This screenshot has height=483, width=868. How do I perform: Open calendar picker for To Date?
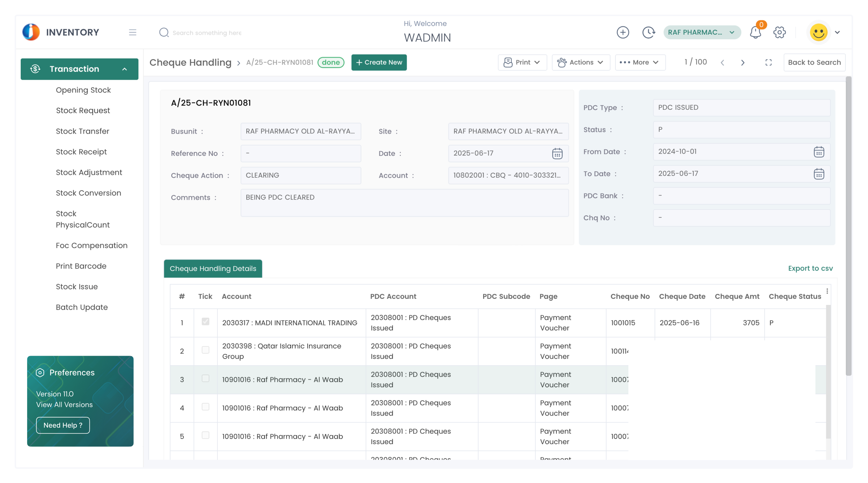tap(819, 174)
